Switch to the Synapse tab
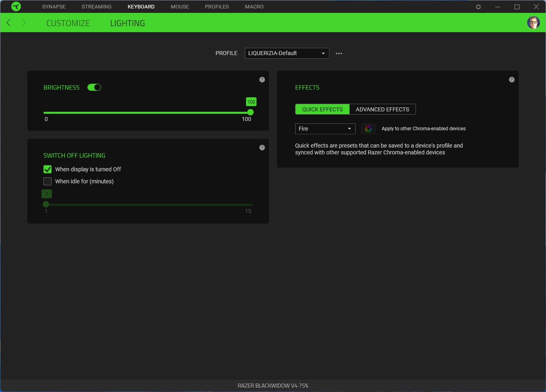The width and height of the screenshot is (546, 392). coord(54,7)
